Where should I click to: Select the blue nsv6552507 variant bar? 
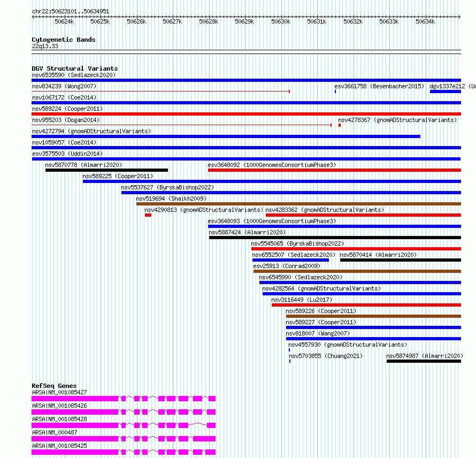coord(290,260)
